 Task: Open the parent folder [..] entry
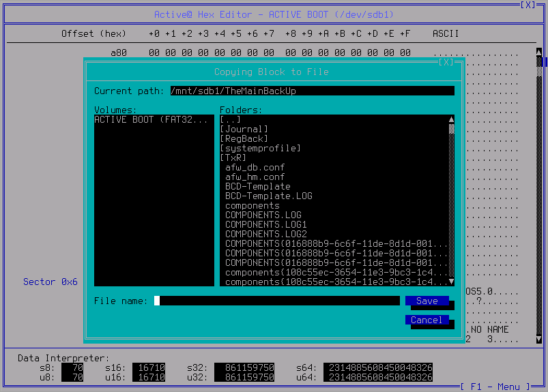[x=230, y=119]
